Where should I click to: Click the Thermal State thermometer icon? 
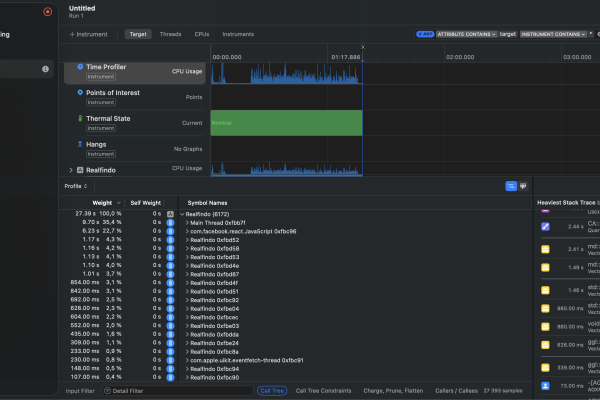(80, 118)
